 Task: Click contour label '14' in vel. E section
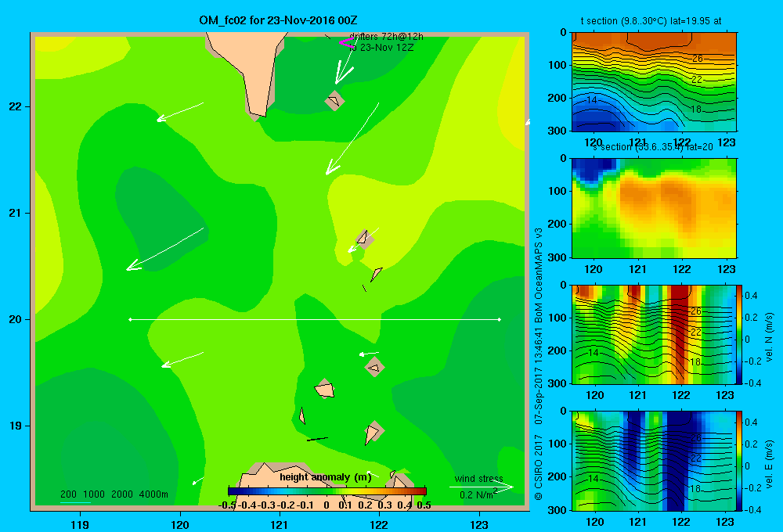(x=592, y=479)
